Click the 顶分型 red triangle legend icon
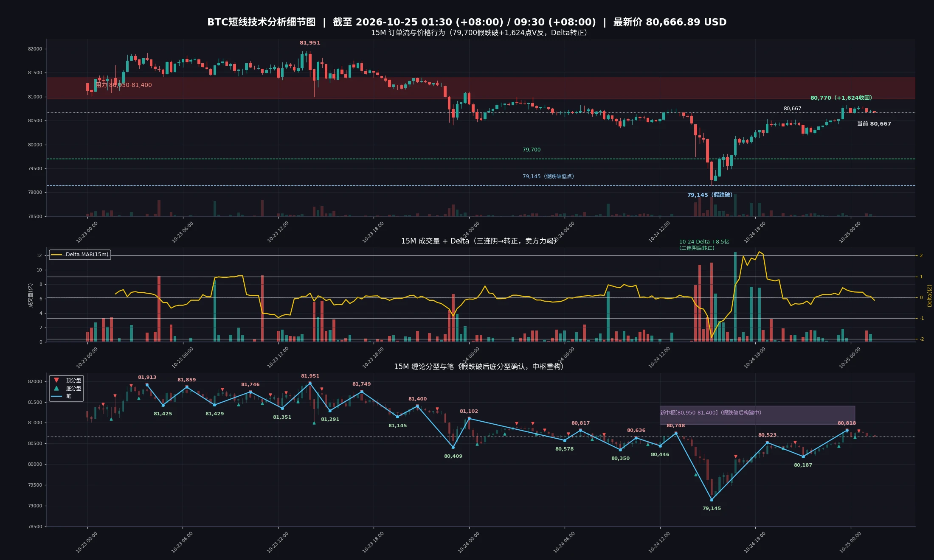934x560 pixels. click(56, 381)
